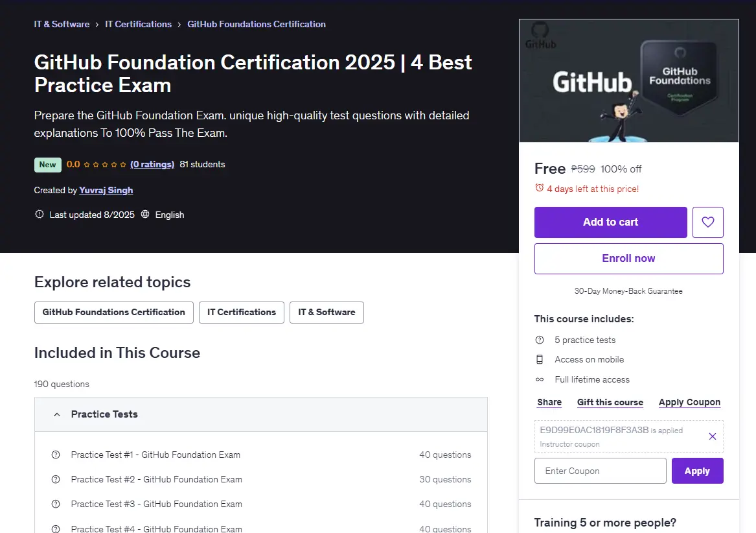The image size is (756, 533).
Task: Open instructor Yuvraj Singh profile link
Action: click(x=106, y=190)
